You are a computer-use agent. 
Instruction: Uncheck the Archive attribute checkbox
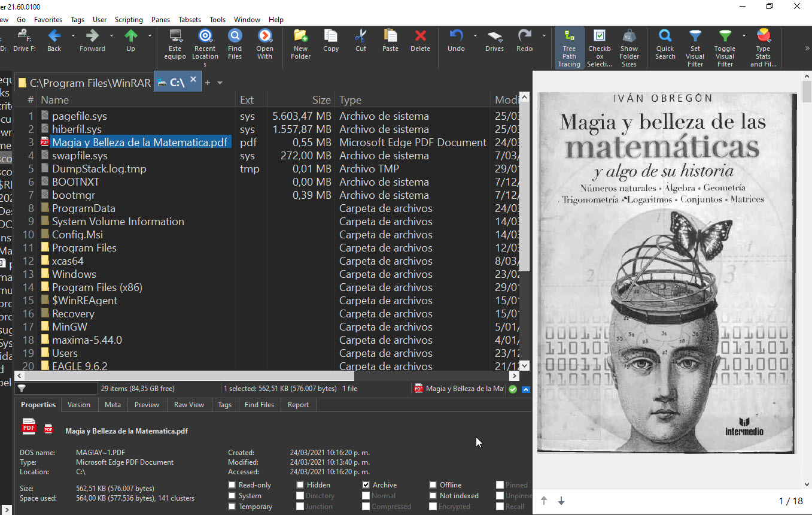click(366, 485)
